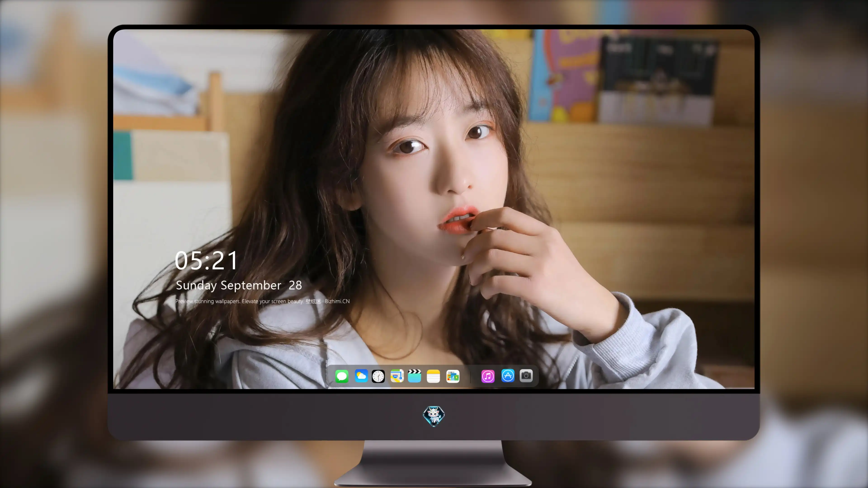This screenshot has height=488, width=868.
Task: Open the gray Camera app icon
Action: click(x=526, y=375)
